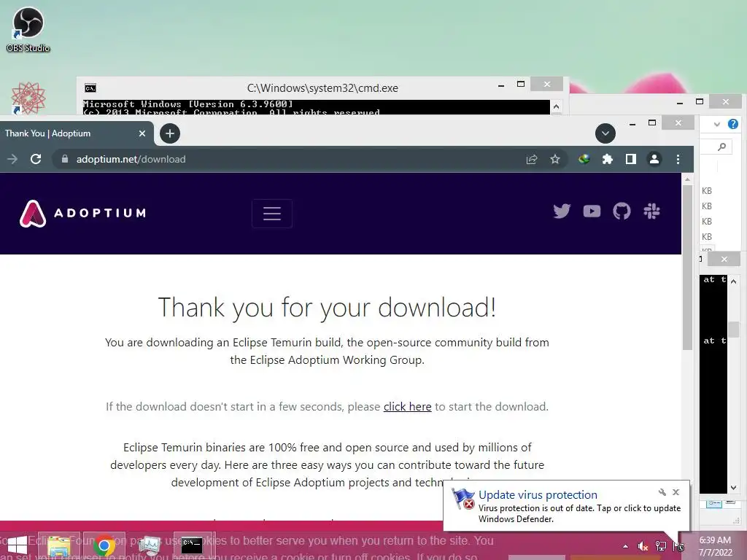Viewport: 747px width, 560px height.
Task: Select details view icon in background window
Action: (x=713, y=504)
